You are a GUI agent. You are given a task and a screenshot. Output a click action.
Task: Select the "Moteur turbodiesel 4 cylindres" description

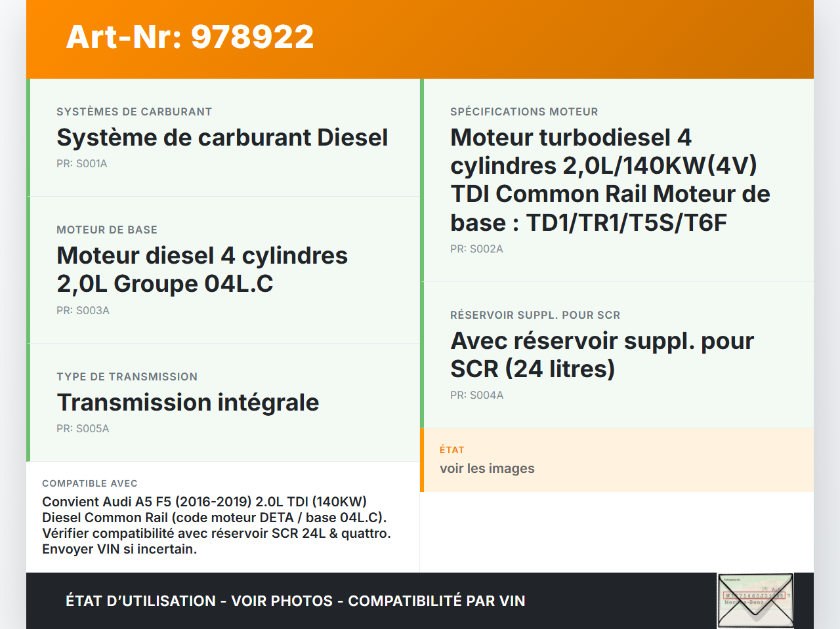[x=610, y=180]
